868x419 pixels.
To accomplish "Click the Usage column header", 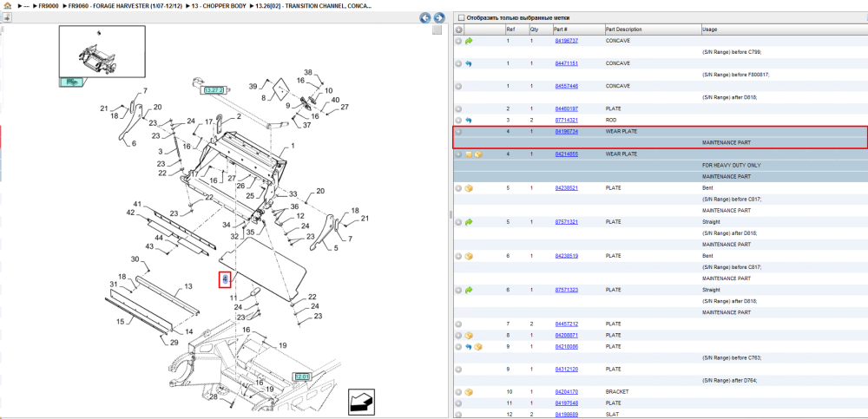I will (709, 29).
